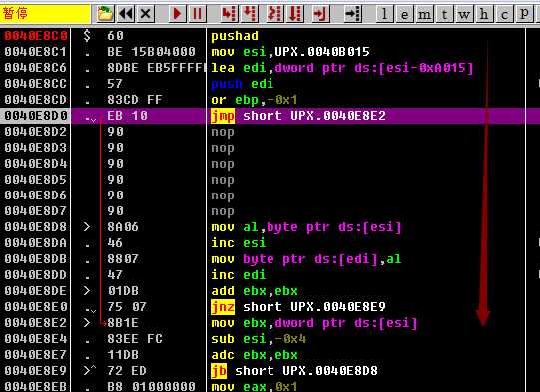
Task: Click Go to address arrow icon
Action: click(x=352, y=14)
